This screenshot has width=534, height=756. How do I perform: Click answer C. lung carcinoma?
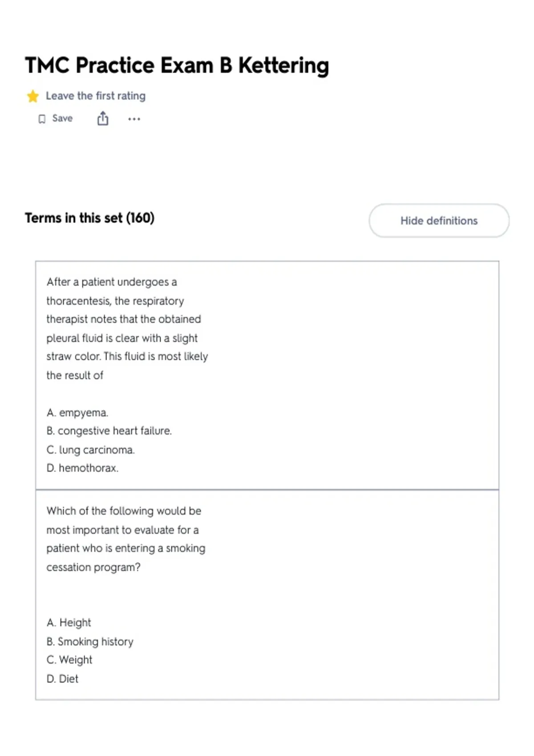pos(90,450)
